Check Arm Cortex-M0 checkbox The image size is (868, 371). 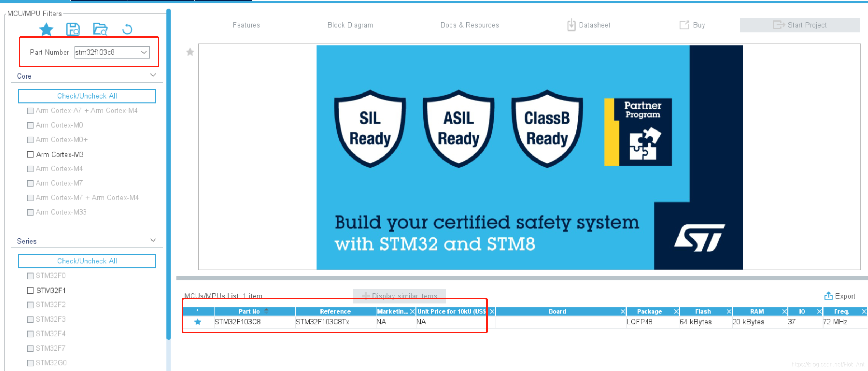pos(31,125)
